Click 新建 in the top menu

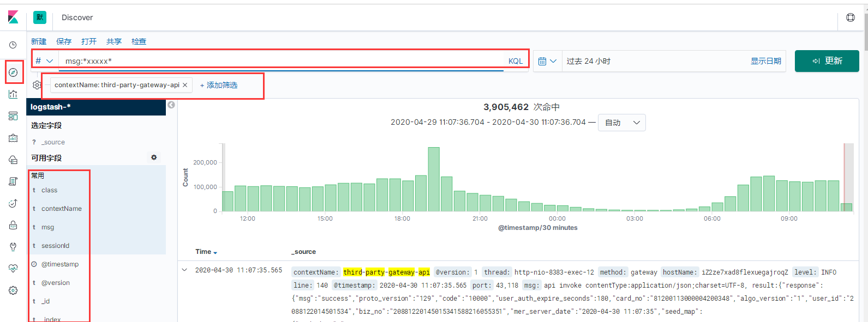click(39, 41)
